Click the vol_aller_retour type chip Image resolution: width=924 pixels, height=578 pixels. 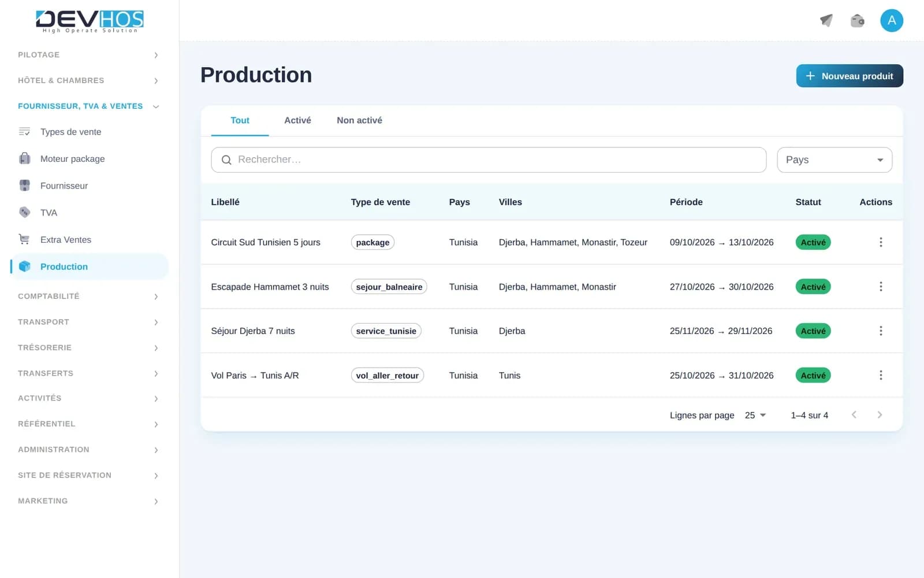tap(388, 375)
